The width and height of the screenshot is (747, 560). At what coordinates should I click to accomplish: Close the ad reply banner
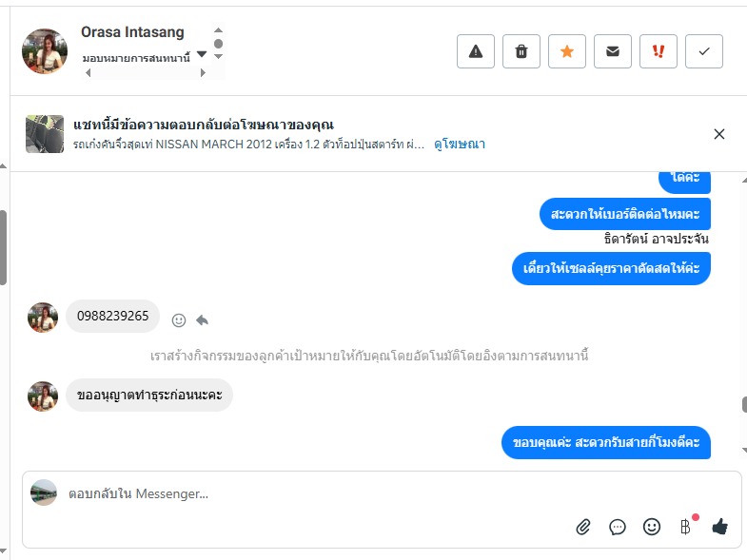pyautogui.click(x=719, y=134)
